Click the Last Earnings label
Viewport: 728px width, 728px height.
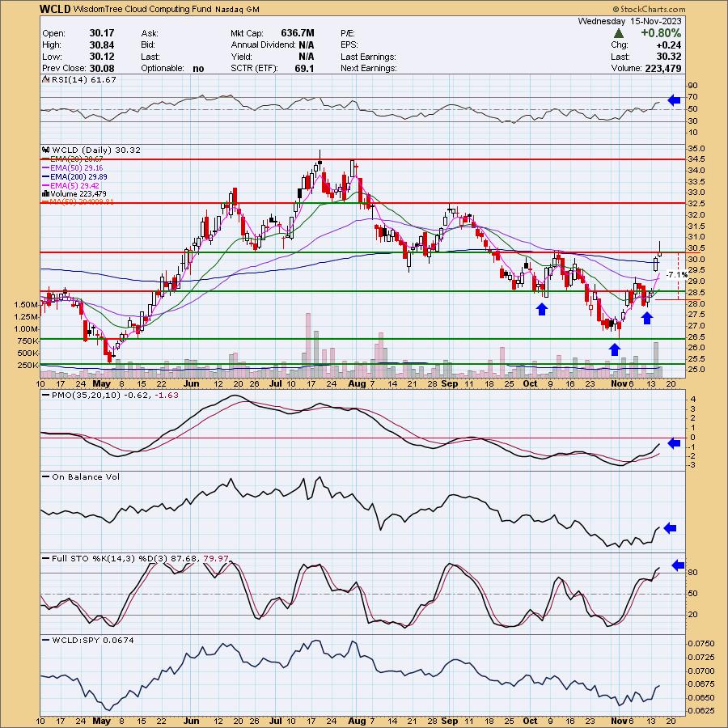tap(368, 57)
